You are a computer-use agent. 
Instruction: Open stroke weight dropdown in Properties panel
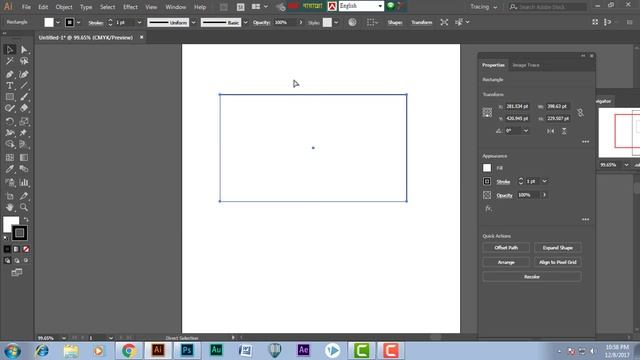(x=544, y=181)
